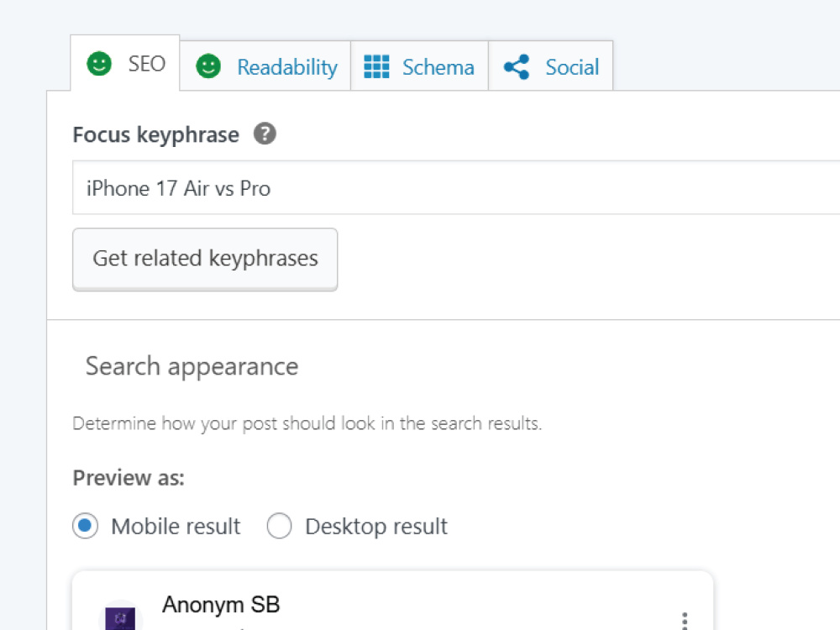Collapse the Search appearance section heading
840x630 pixels.
pyautogui.click(x=192, y=366)
